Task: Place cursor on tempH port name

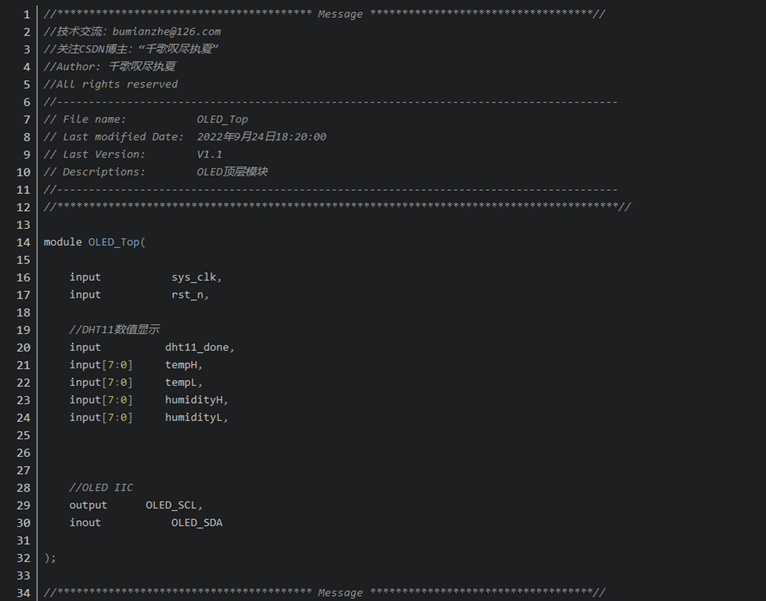Action: pyautogui.click(x=183, y=365)
